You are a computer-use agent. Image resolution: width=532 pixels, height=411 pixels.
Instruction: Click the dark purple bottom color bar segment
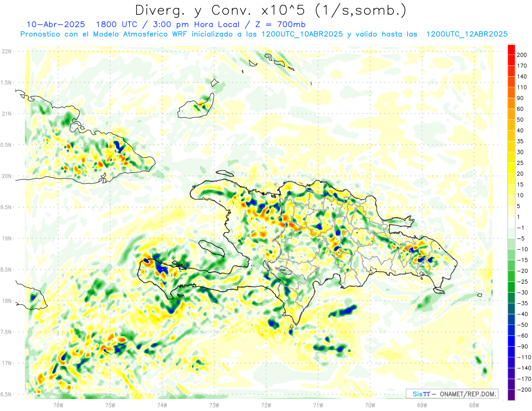coord(511,395)
